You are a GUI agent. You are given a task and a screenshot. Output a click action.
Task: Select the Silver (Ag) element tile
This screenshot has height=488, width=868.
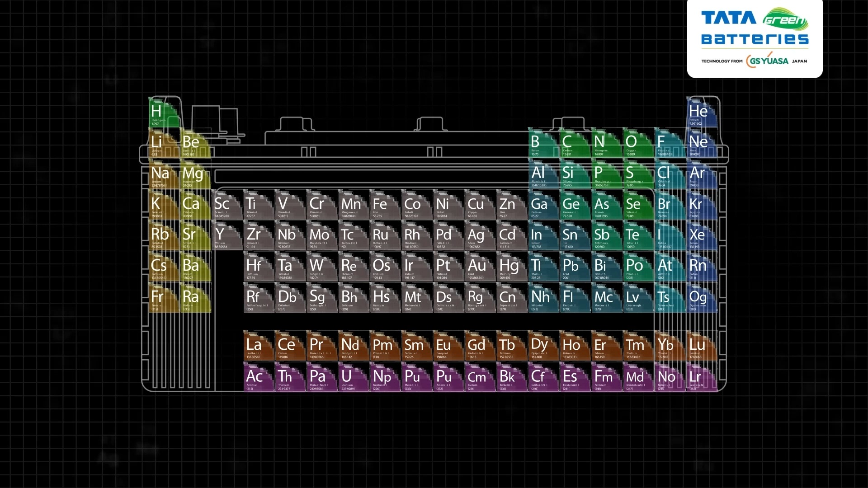point(480,235)
